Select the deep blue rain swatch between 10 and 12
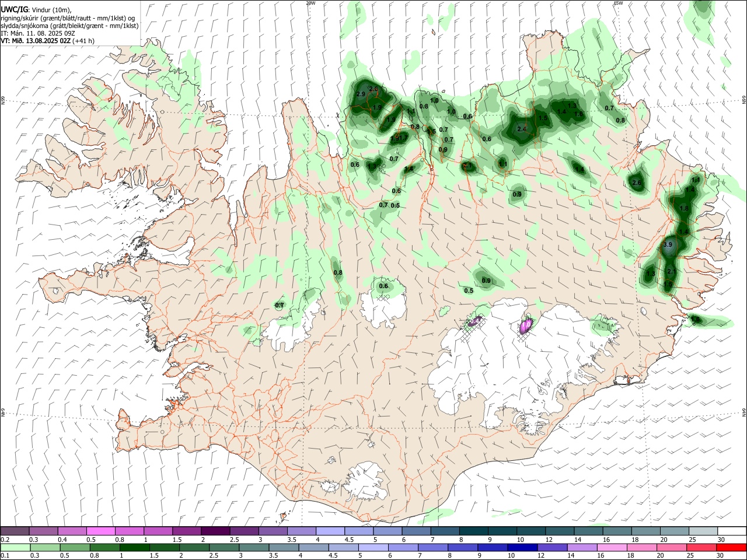The width and height of the screenshot is (747, 560). point(521,547)
